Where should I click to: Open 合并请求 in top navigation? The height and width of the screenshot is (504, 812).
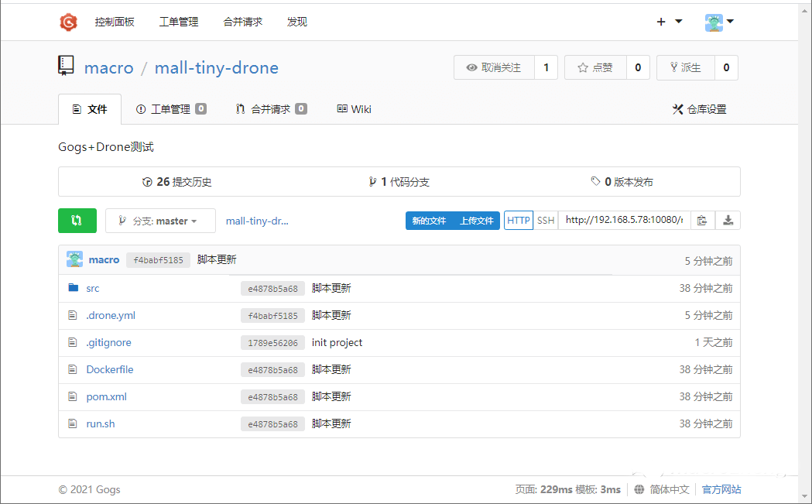pos(243,22)
